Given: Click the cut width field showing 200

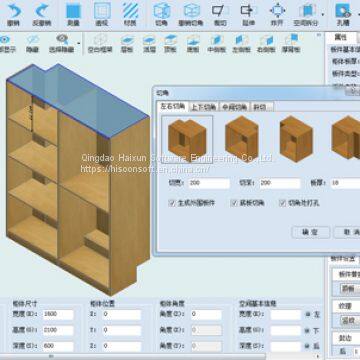Looking at the screenshot, I should pyautogui.click(x=209, y=183).
